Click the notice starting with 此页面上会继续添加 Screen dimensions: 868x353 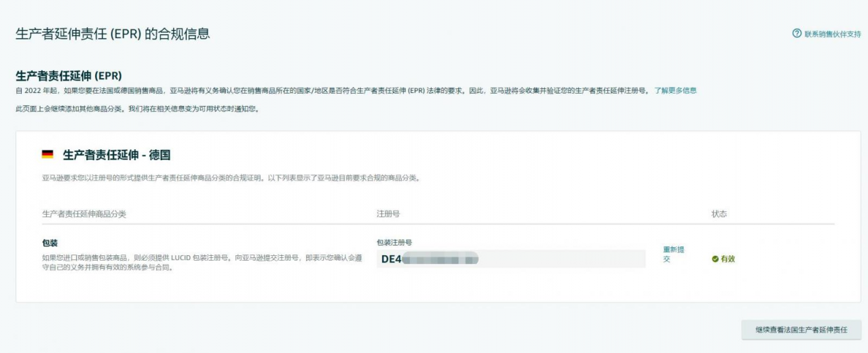pos(136,109)
